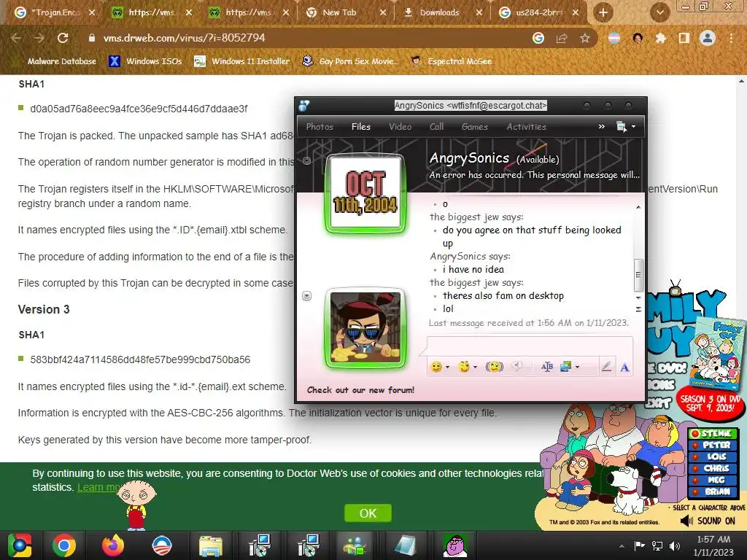Open a new browser tab with plus
The width and height of the screenshot is (747, 560).
pos(603,13)
